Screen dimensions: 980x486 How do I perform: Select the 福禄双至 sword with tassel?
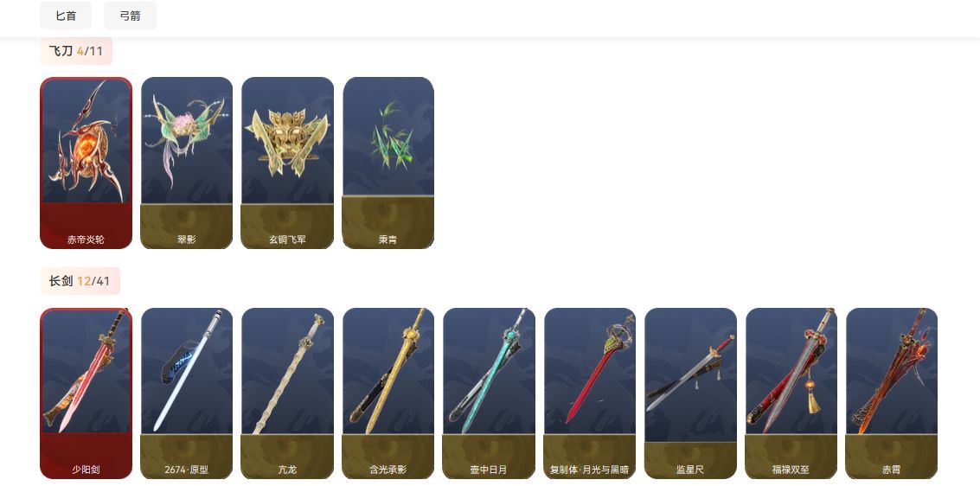[791, 393]
